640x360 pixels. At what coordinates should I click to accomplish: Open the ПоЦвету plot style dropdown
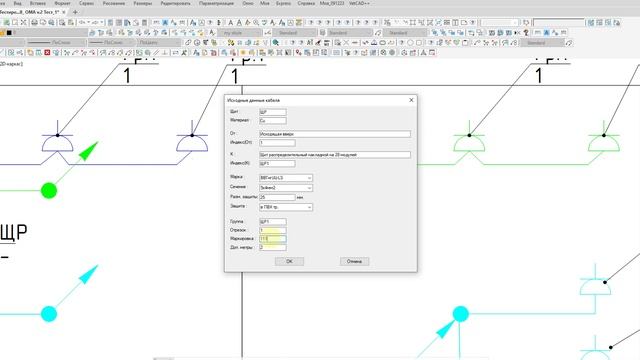(159, 42)
